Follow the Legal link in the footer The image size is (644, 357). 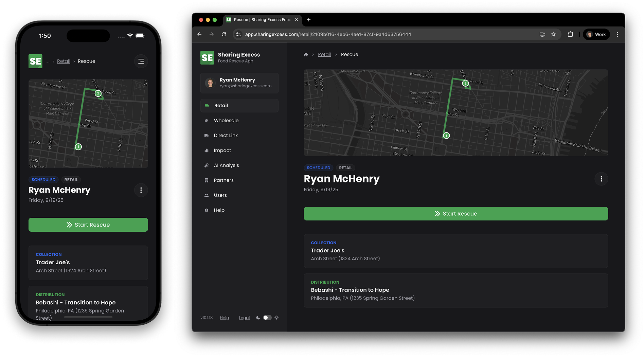(244, 318)
